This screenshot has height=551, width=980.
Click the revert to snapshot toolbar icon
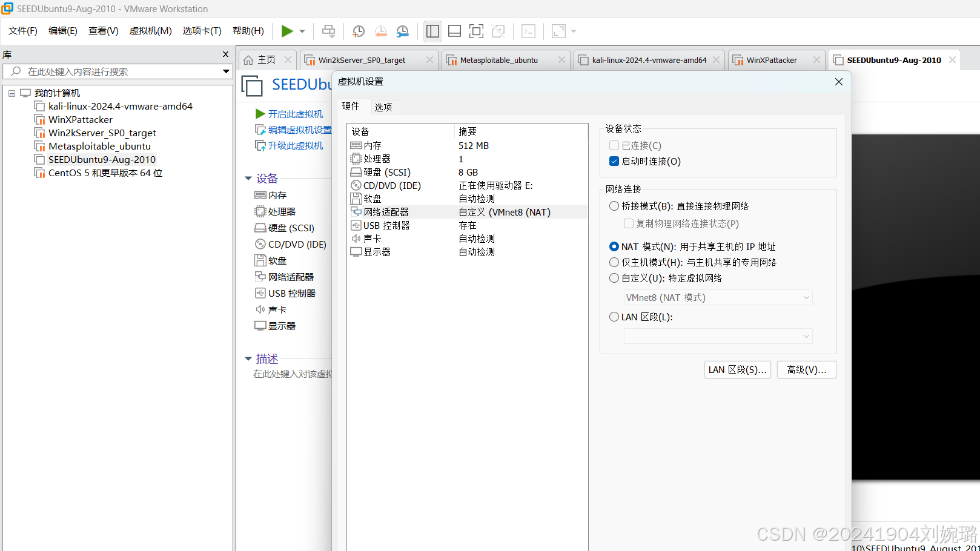381,31
